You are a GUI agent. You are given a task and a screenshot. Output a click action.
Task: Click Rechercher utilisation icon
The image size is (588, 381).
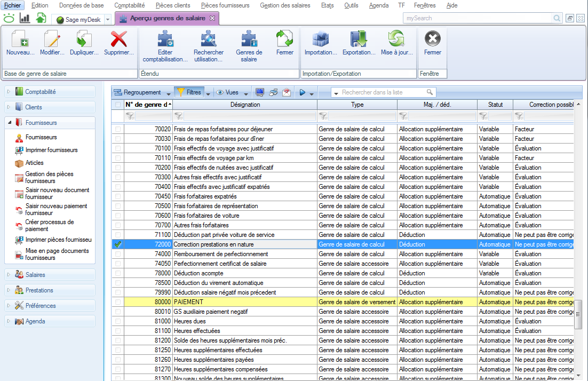click(208, 41)
